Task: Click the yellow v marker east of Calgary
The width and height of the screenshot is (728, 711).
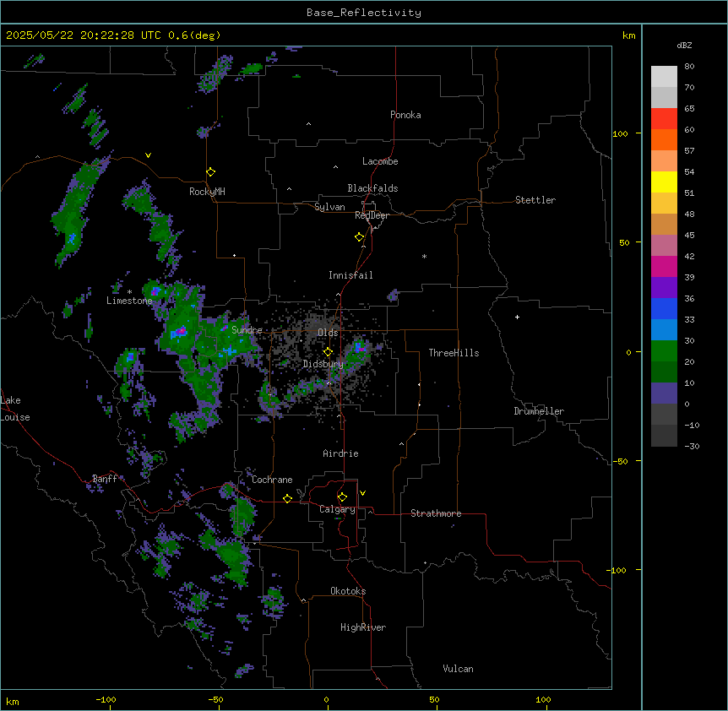Action: coord(362,493)
